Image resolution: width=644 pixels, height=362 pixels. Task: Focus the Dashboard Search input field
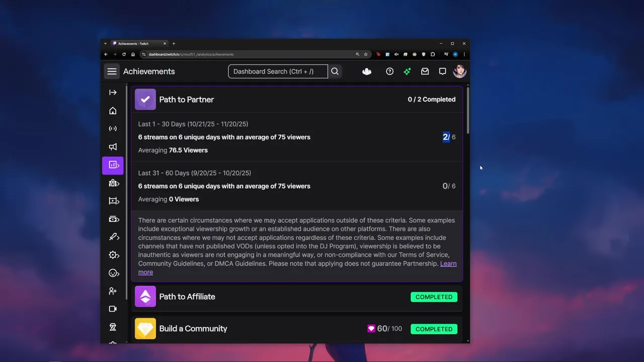coord(278,71)
